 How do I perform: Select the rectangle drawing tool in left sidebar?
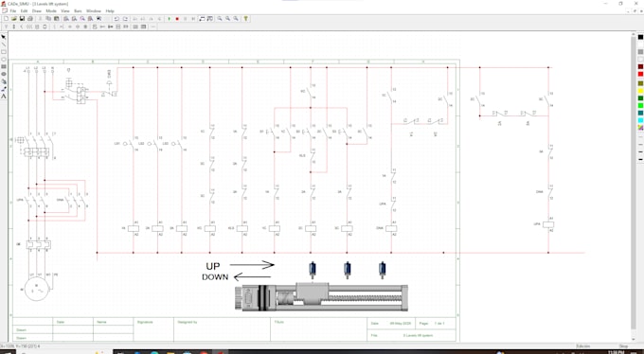[x=4, y=52]
